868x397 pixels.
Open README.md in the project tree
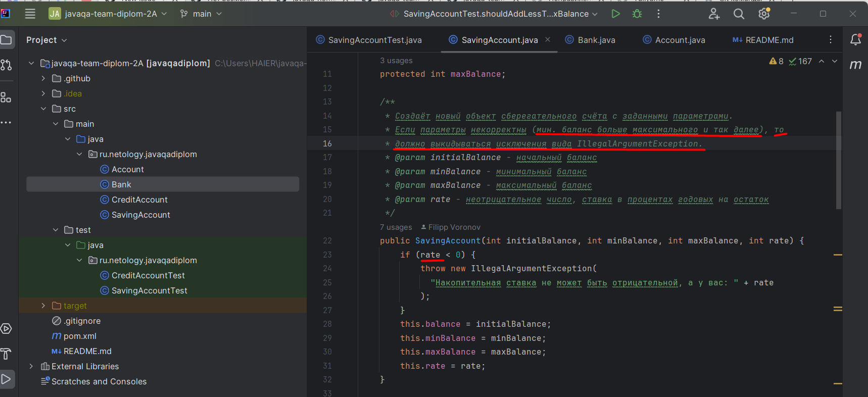(x=81, y=351)
